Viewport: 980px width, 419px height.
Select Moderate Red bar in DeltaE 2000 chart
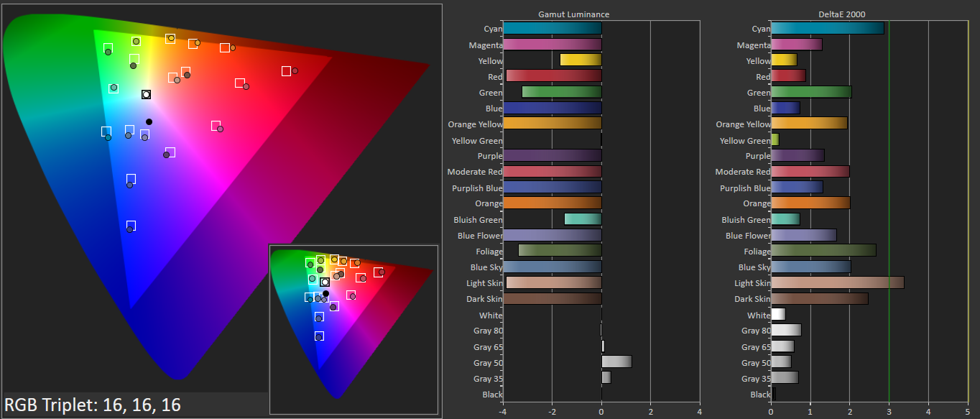(810, 172)
